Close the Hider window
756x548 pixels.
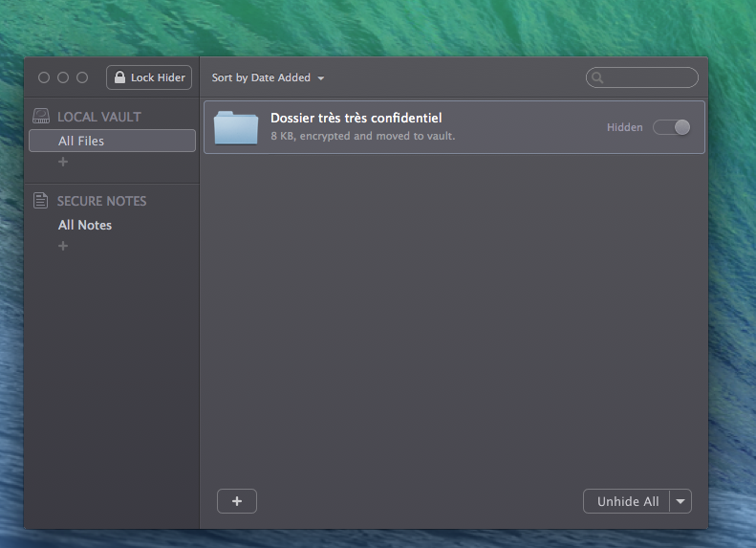pyautogui.click(x=44, y=77)
